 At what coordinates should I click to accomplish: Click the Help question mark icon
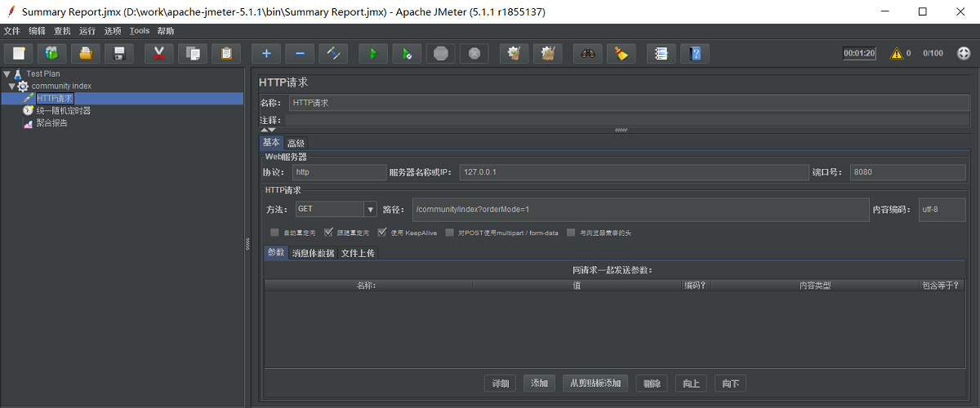click(x=695, y=53)
